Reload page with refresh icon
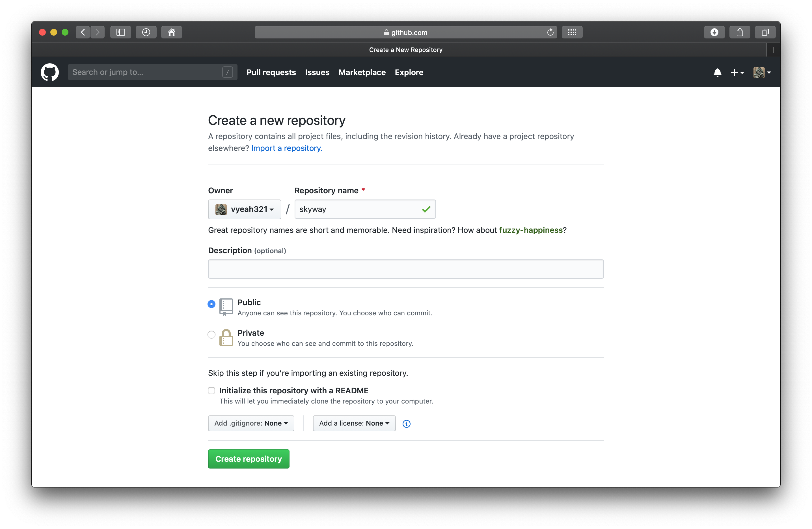 550,32
